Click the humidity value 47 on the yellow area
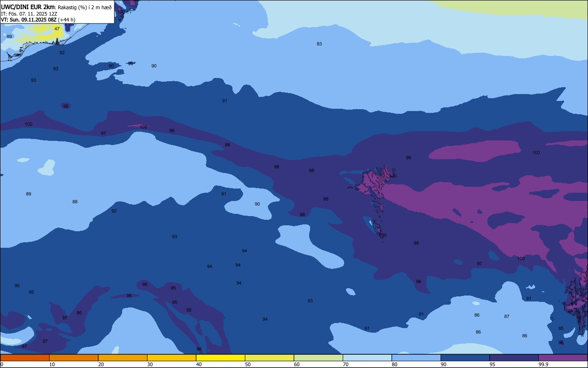 click(x=57, y=29)
